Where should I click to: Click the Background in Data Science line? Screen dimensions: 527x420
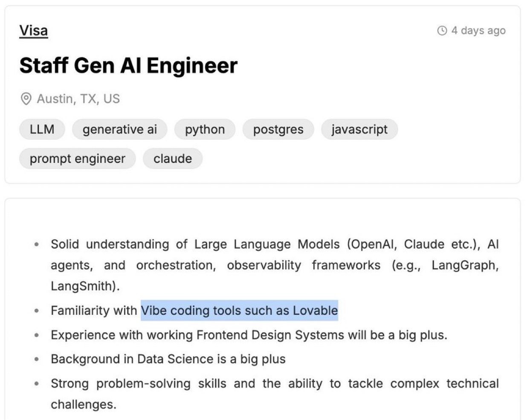tap(168, 360)
